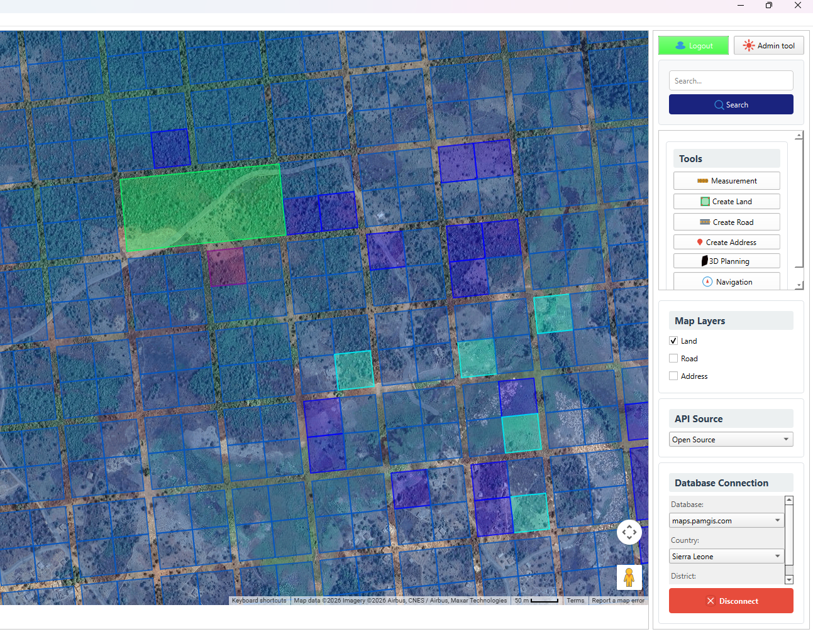Click the Land layer label
Image resolution: width=813 pixels, height=644 pixels.
689,341
